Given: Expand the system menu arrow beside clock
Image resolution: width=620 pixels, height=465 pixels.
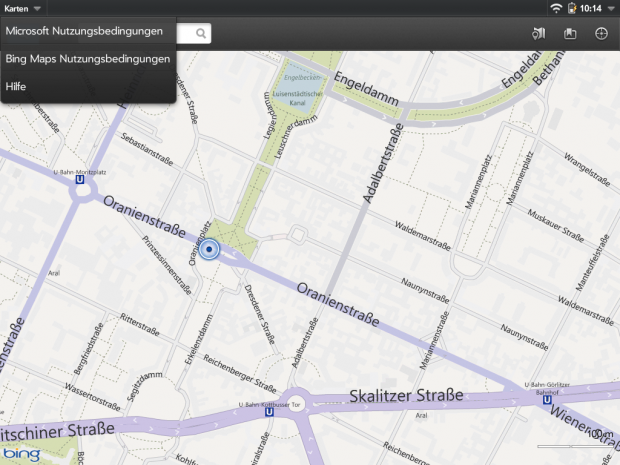Looking at the screenshot, I should [x=611, y=8].
